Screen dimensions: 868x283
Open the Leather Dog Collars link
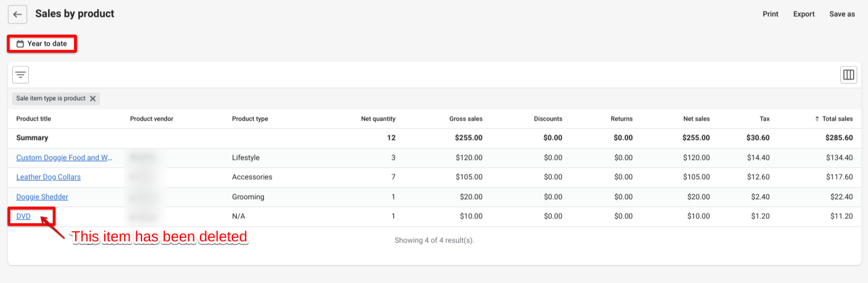coord(48,177)
